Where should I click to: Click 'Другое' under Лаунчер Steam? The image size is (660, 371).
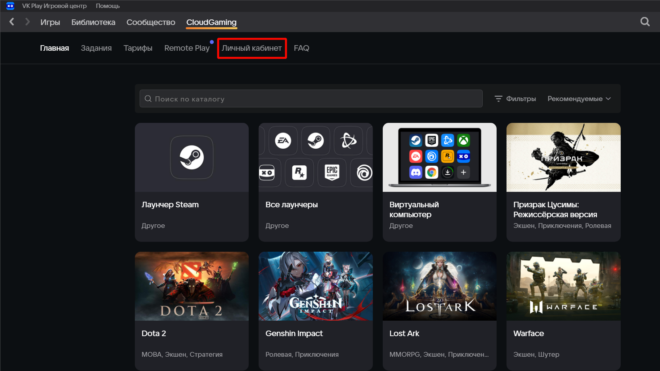click(153, 226)
